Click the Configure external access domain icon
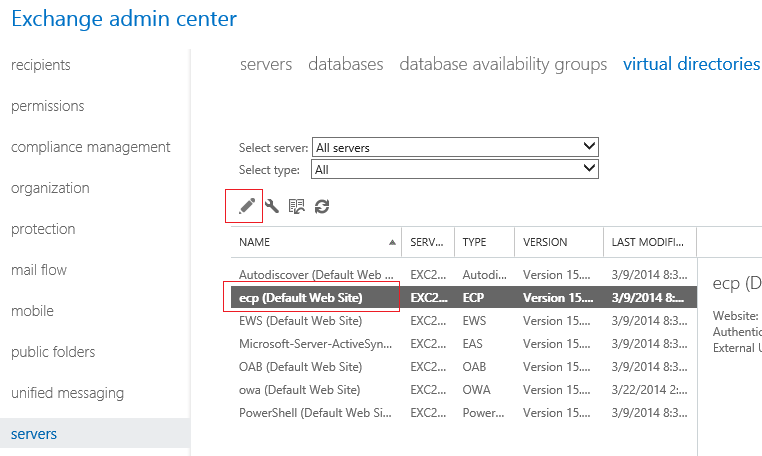This screenshot has width=762, height=456. coord(296,206)
